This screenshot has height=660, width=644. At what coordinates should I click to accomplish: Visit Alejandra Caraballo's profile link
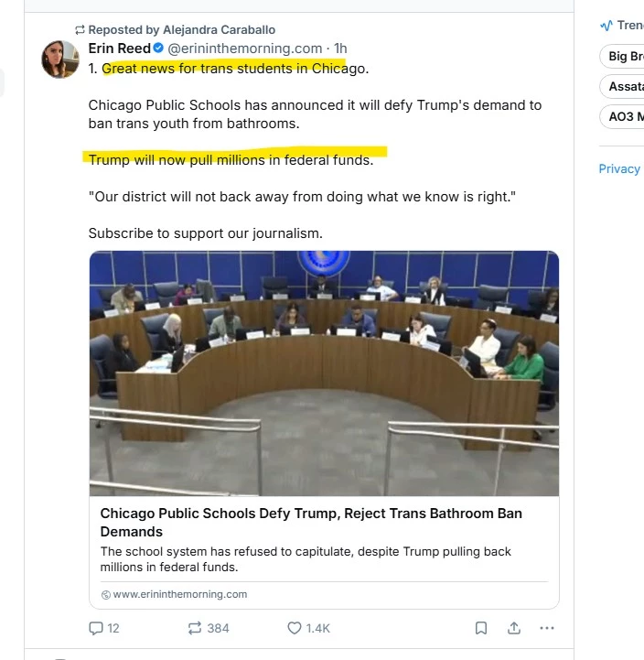point(219,30)
